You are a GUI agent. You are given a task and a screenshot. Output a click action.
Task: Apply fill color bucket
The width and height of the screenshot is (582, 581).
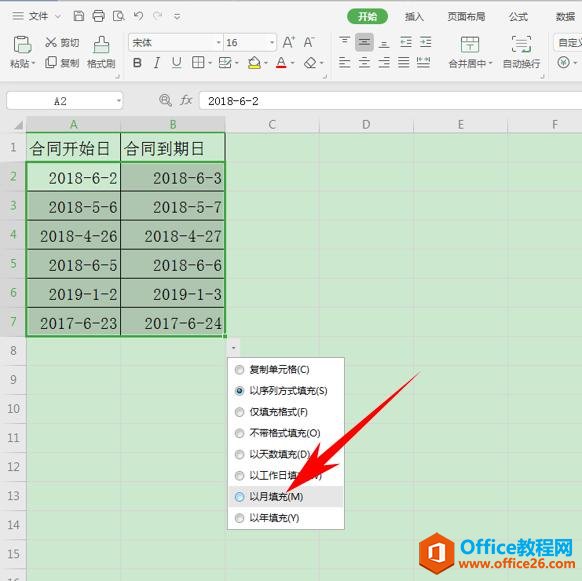254,63
